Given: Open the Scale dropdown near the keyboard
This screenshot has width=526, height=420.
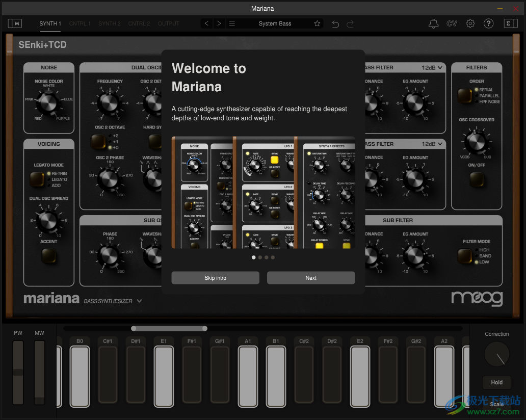Looking at the screenshot, I should coord(497,404).
